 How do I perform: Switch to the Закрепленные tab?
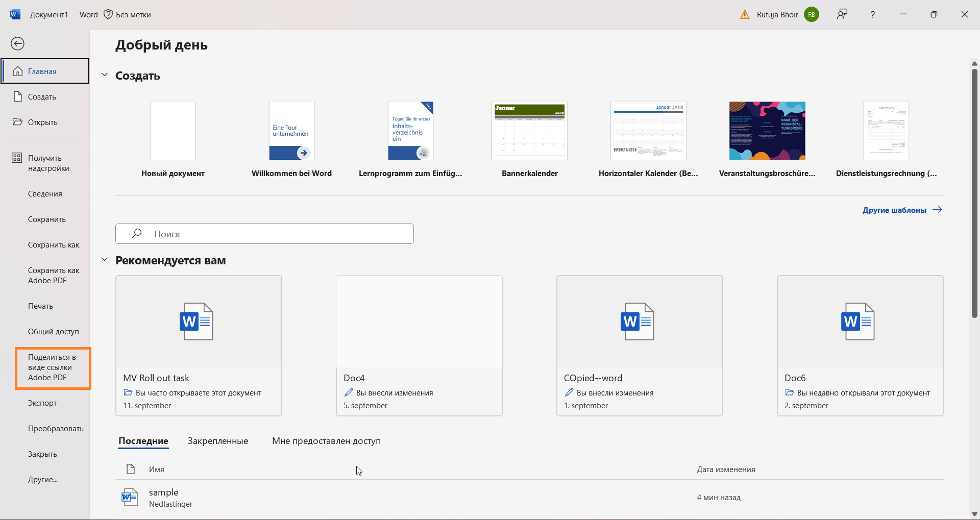pyautogui.click(x=218, y=441)
